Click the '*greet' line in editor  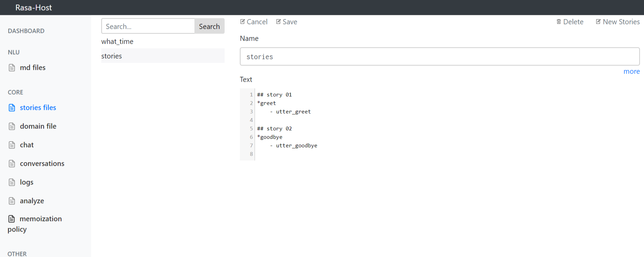point(267,103)
